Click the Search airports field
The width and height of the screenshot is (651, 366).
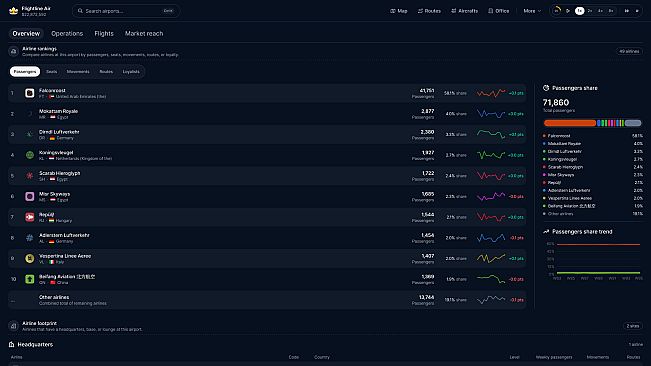[126, 11]
